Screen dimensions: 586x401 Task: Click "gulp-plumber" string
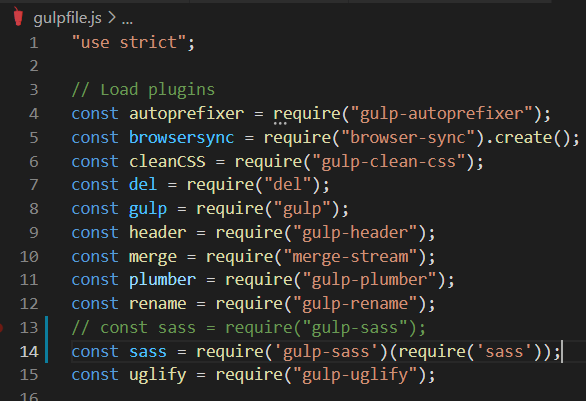pyautogui.click(x=369, y=280)
